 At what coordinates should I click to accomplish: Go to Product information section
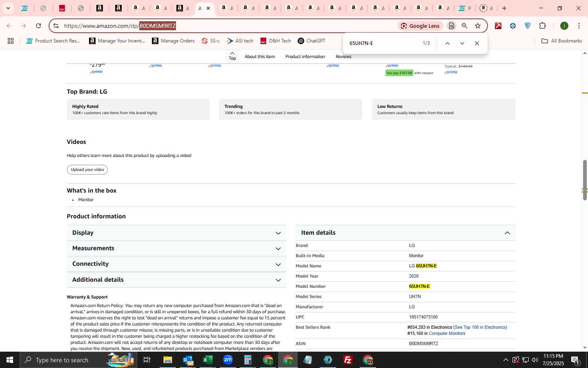tap(305, 56)
